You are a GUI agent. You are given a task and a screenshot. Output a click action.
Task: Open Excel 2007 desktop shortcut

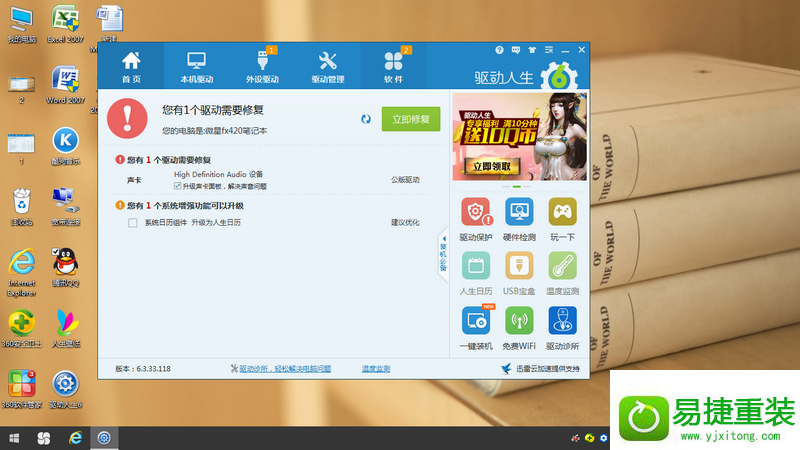(65, 24)
